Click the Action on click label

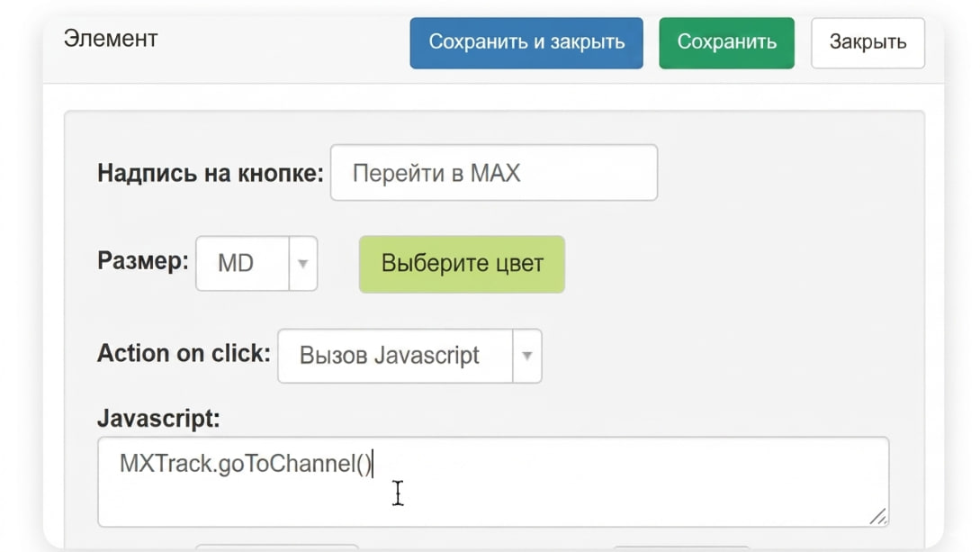[184, 353]
